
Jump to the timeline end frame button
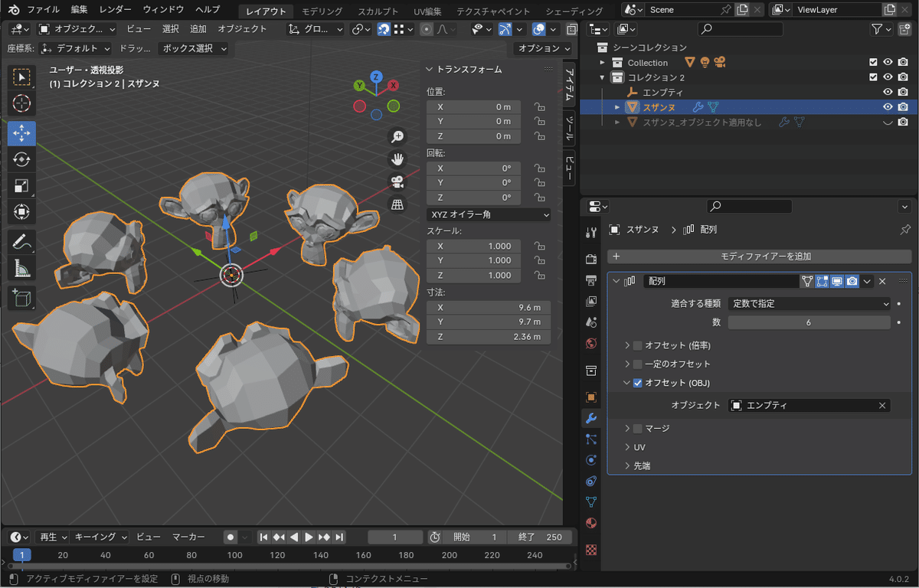click(x=339, y=537)
